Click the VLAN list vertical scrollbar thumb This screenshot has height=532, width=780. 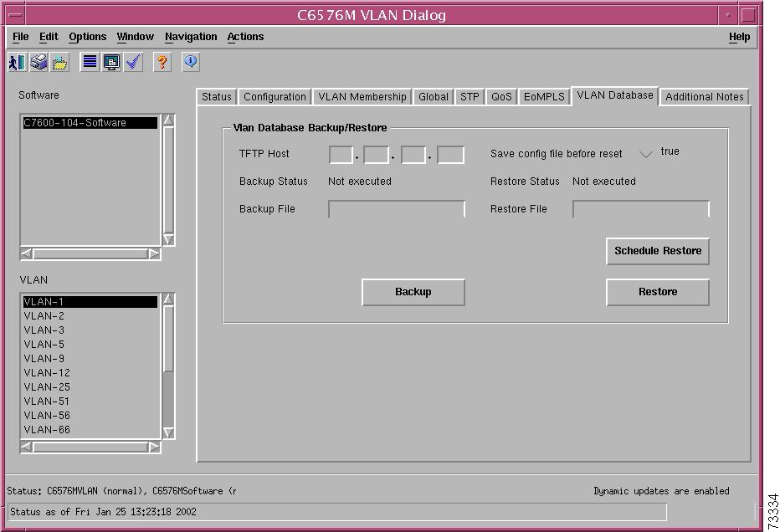[168, 339]
